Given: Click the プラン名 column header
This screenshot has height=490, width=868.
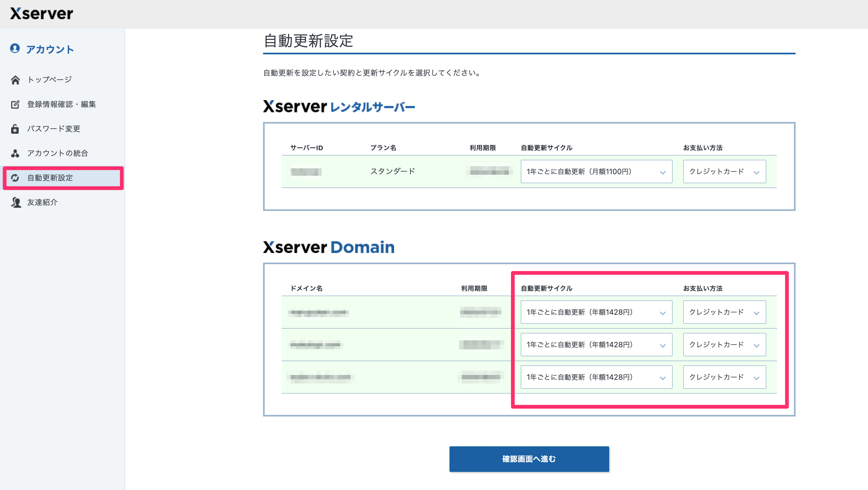Looking at the screenshot, I should [x=383, y=148].
